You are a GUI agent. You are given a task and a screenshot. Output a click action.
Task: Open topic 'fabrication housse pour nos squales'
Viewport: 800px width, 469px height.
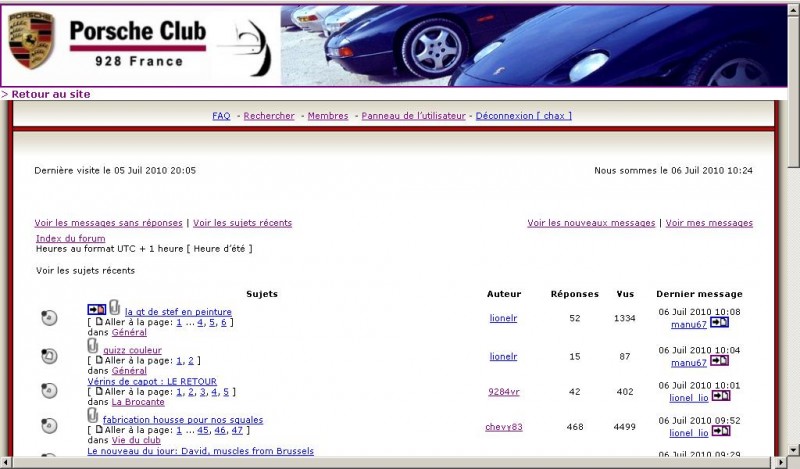(183, 419)
